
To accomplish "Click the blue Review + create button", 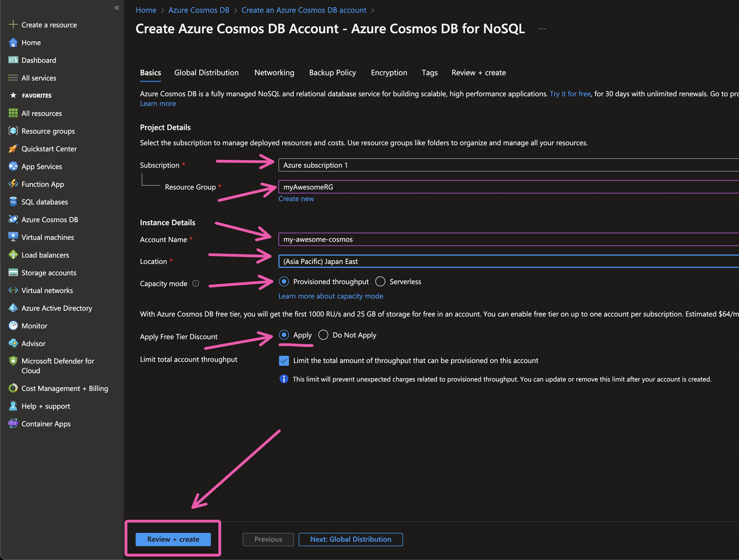I will pos(173,539).
